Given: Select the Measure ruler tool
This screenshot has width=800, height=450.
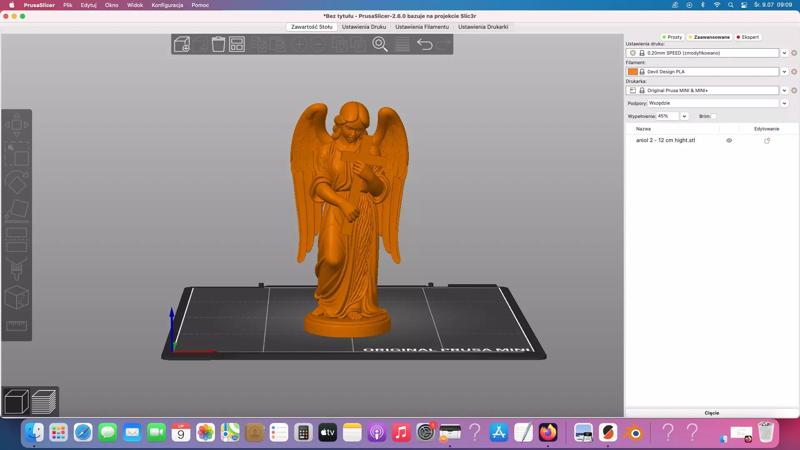Looking at the screenshot, I should point(17,326).
